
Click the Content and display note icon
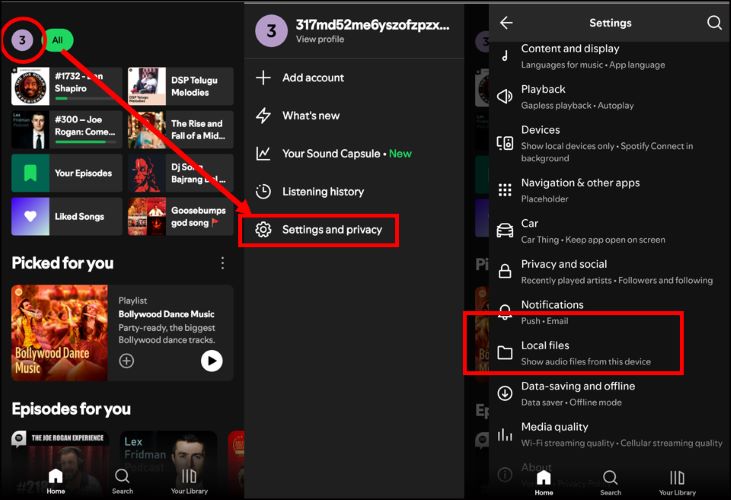coord(505,56)
